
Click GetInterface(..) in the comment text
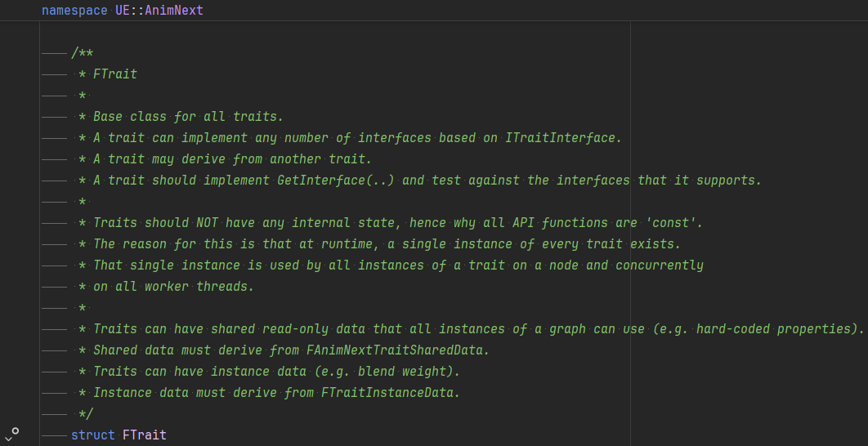[x=335, y=181]
